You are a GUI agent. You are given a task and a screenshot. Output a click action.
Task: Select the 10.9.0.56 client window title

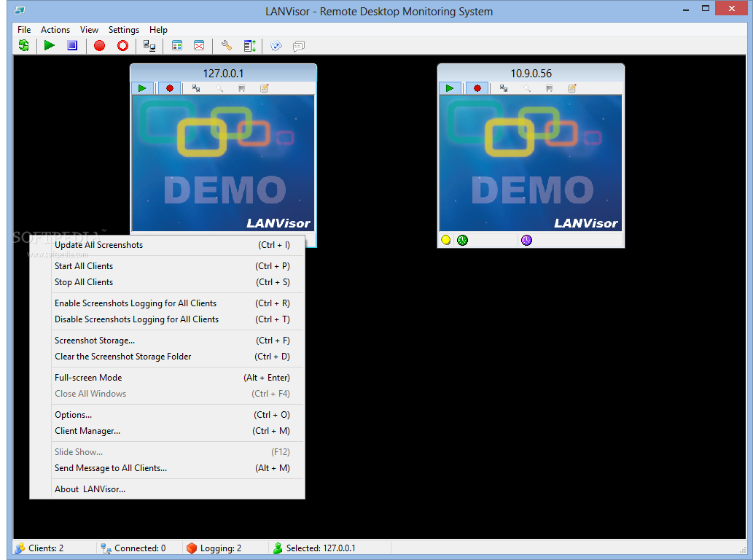point(531,74)
